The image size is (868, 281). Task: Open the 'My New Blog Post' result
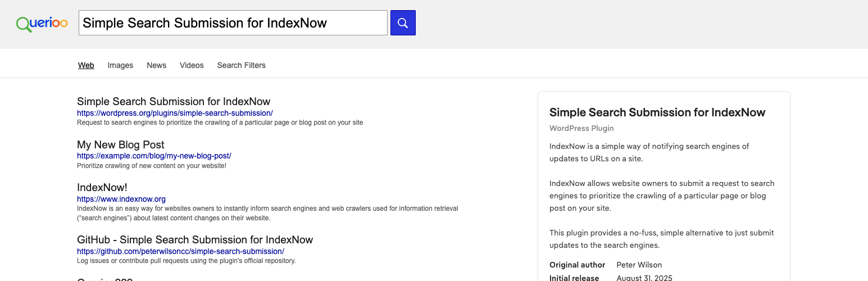(121, 144)
